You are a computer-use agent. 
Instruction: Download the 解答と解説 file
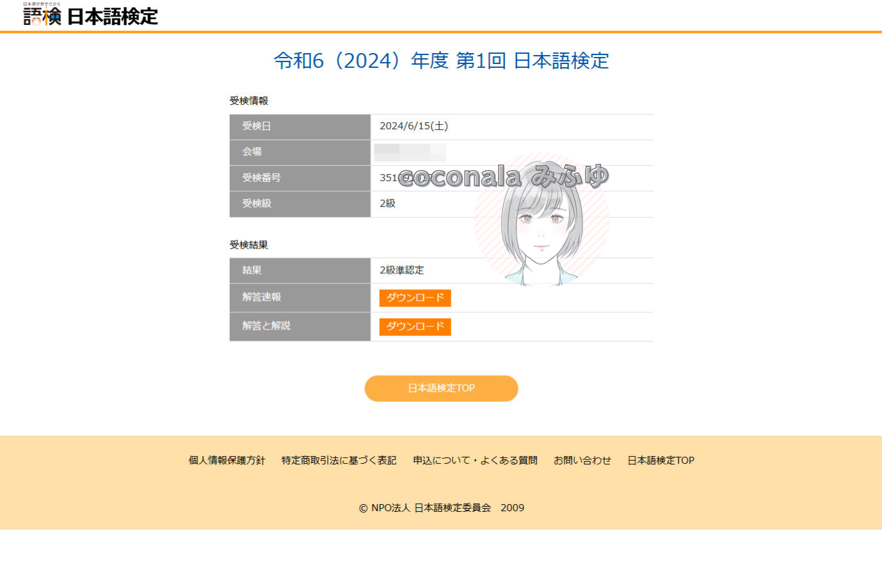point(415,327)
